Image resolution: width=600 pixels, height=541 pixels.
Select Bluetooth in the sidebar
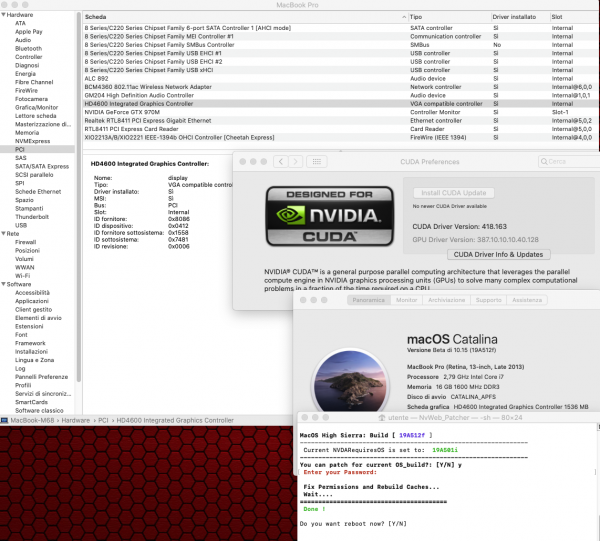point(28,48)
